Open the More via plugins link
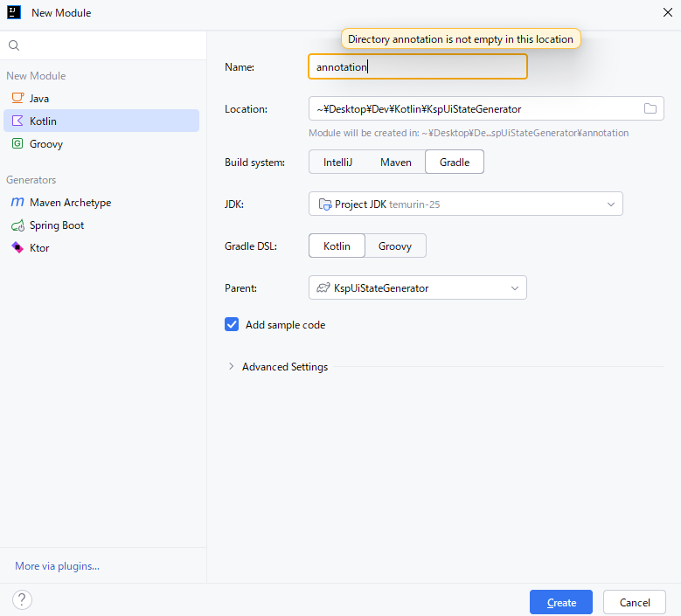The height and width of the screenshot is (616, 681). tap(57, 566)
